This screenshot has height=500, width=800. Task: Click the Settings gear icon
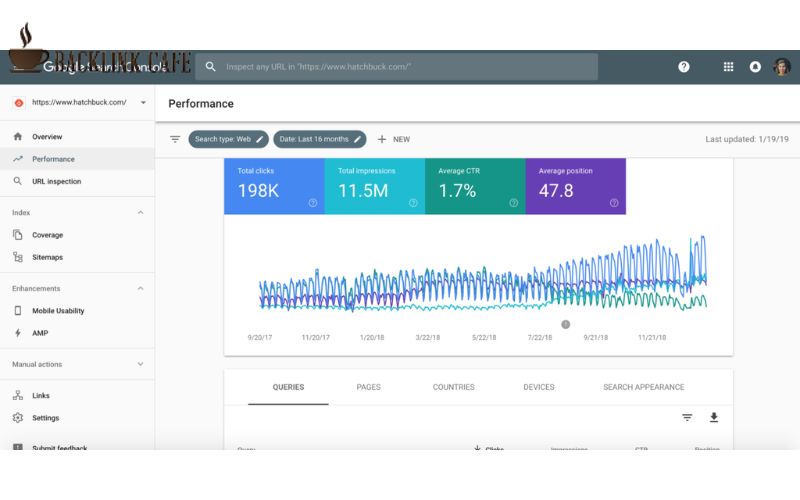[18, 418]
